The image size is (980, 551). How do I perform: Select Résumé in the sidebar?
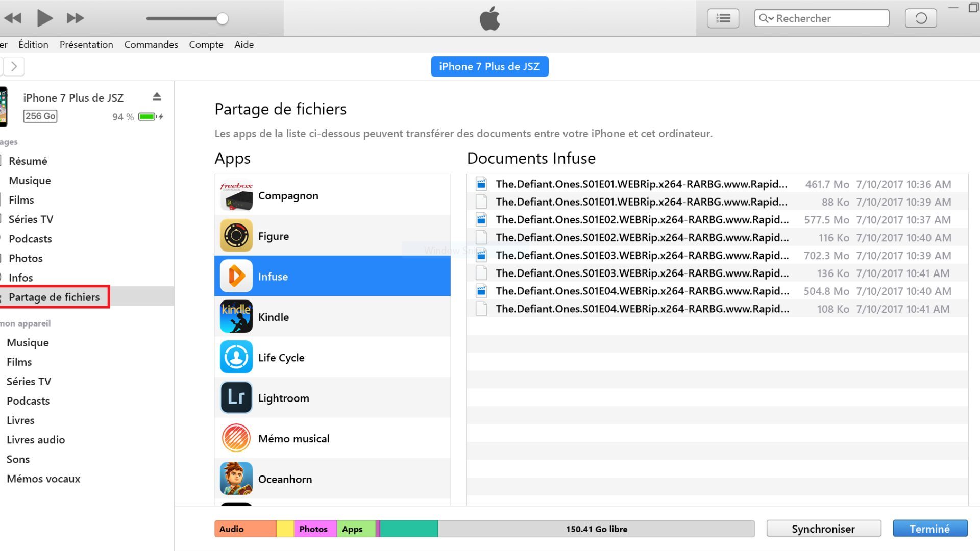pyautogui.click(x=28, y=161)
